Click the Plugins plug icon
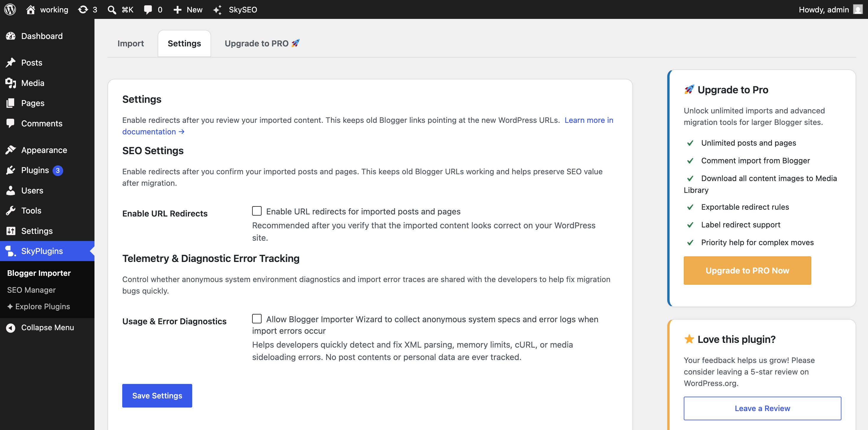Screen dimensions: 868x430 11,170
